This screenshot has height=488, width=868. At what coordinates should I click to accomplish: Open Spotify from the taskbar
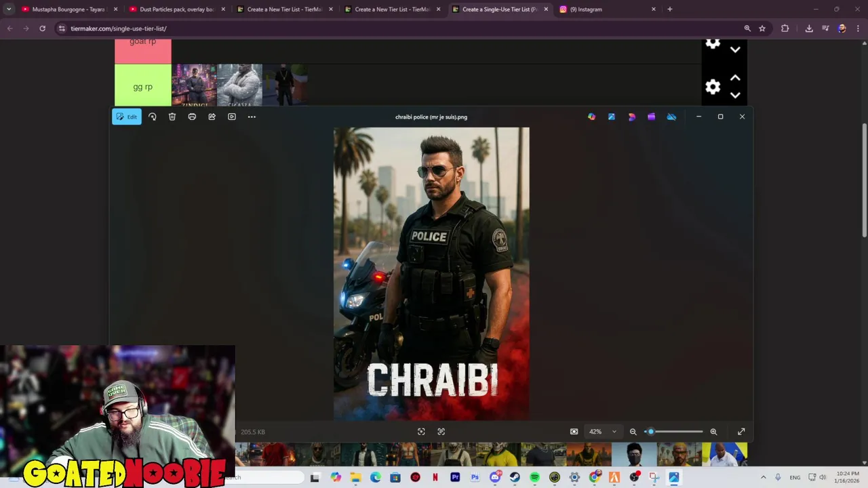tap(534, 477)
